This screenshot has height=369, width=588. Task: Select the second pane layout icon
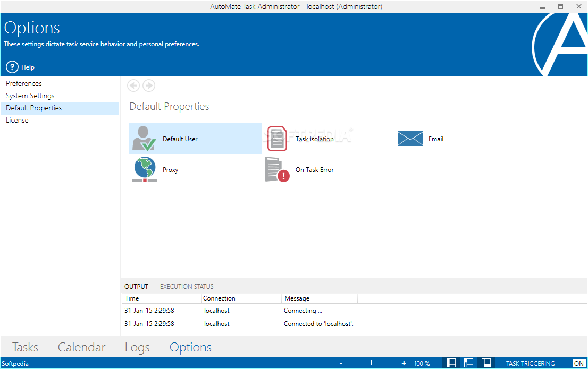coord(468,363)
